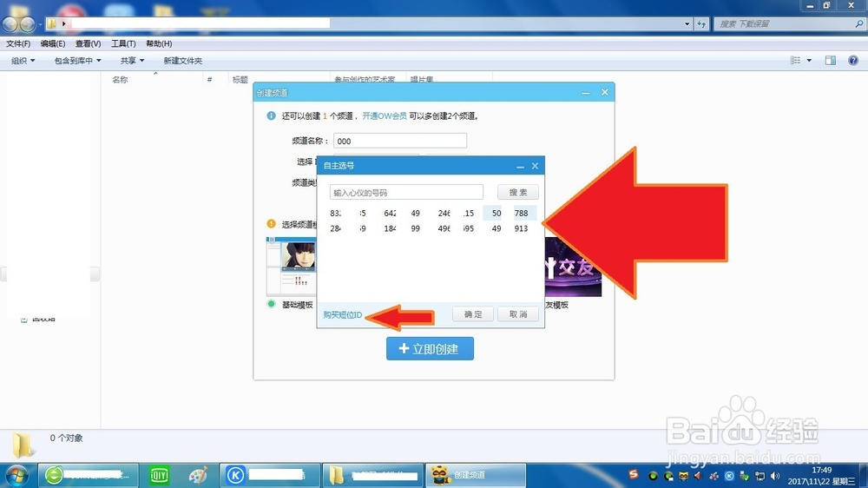Viewport: 868px width, 488px height.
Task: Minimize the 创建频道 window
Action: pyautogui.click(x=586, y=93)
